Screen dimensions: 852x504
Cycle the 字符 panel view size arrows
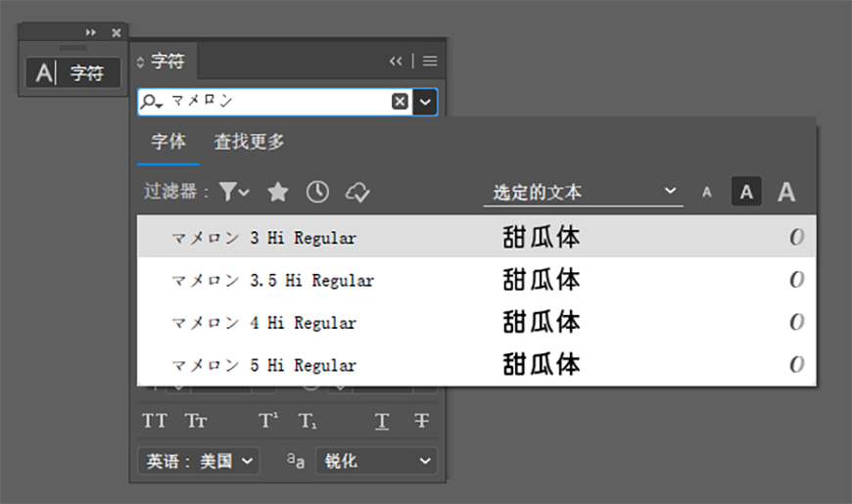point(140,62)
